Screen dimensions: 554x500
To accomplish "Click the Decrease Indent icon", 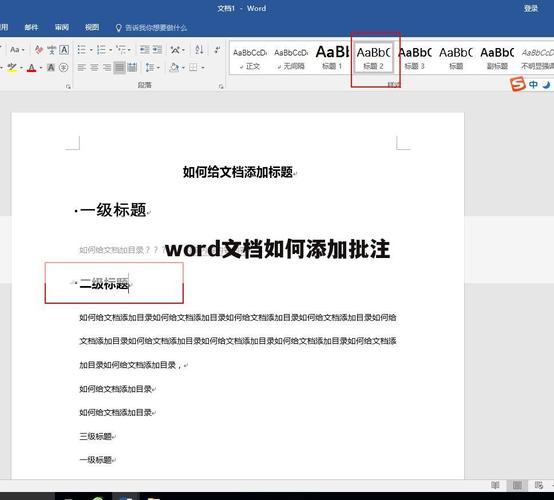I will click(x=145, y=49).
